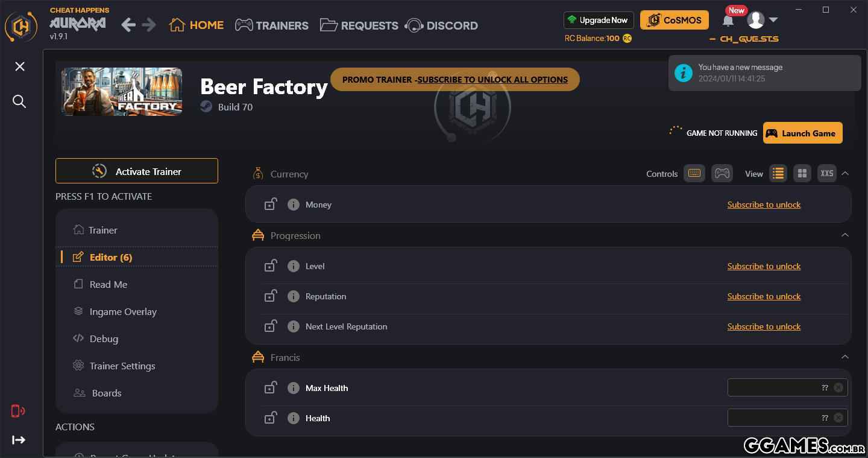Image resolution: width=868 pixels, height=458 pixels.
Task: Open the DISCORD tab
Action: (x=442, y=25)
